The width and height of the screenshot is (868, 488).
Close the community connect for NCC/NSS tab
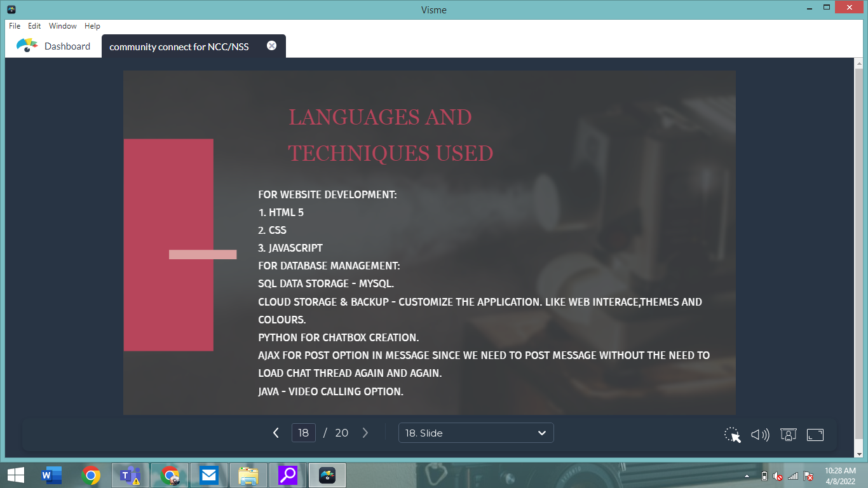[271, 46]
